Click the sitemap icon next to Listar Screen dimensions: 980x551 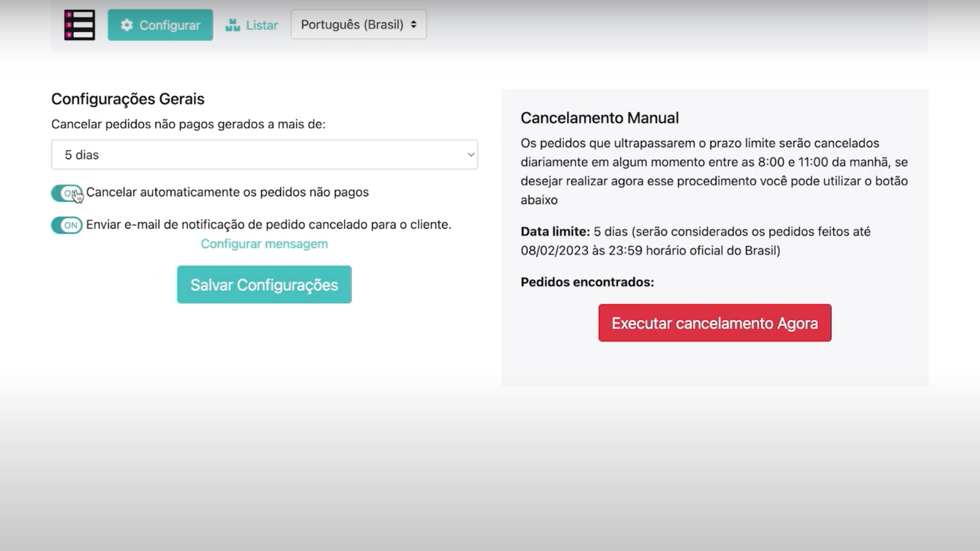[x=233, y=24]
